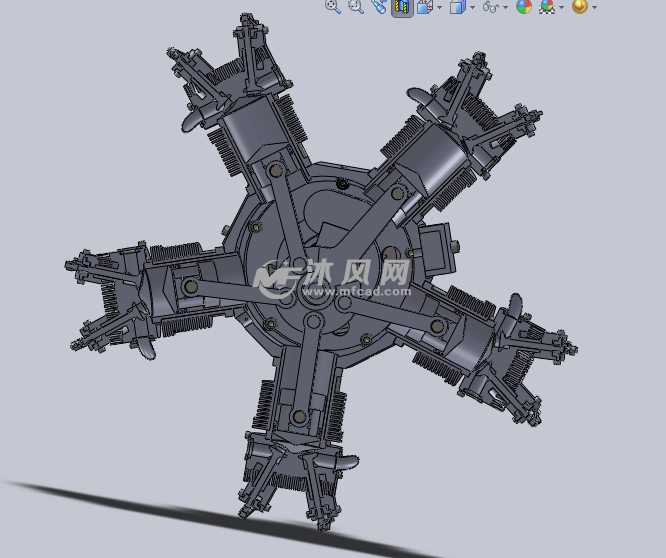This screenshot has width=666, height=558.
Task: Toggle the Hide/Show Items glasses icon
Action: pos(490,7)
